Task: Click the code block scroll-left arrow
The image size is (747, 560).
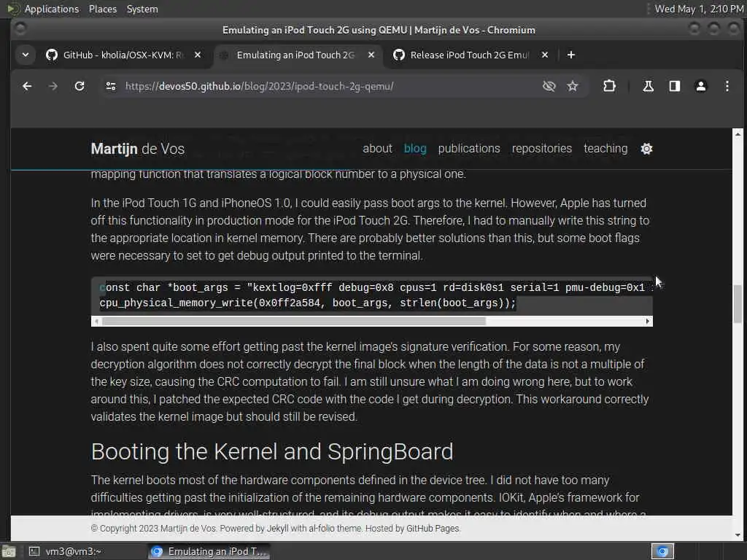Action: 97,321
